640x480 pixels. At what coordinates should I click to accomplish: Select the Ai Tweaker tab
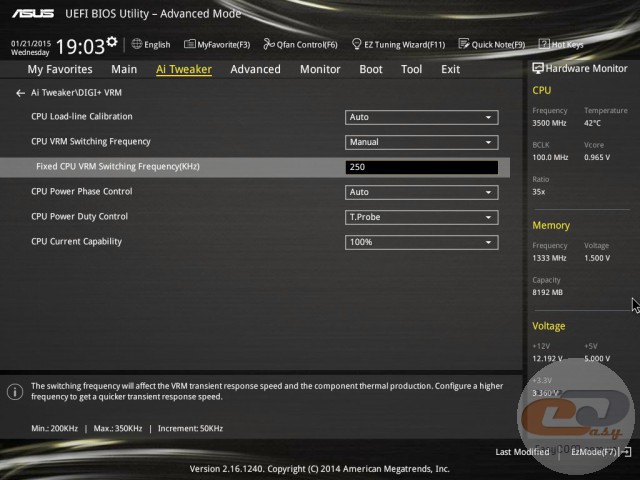(184, 69)
